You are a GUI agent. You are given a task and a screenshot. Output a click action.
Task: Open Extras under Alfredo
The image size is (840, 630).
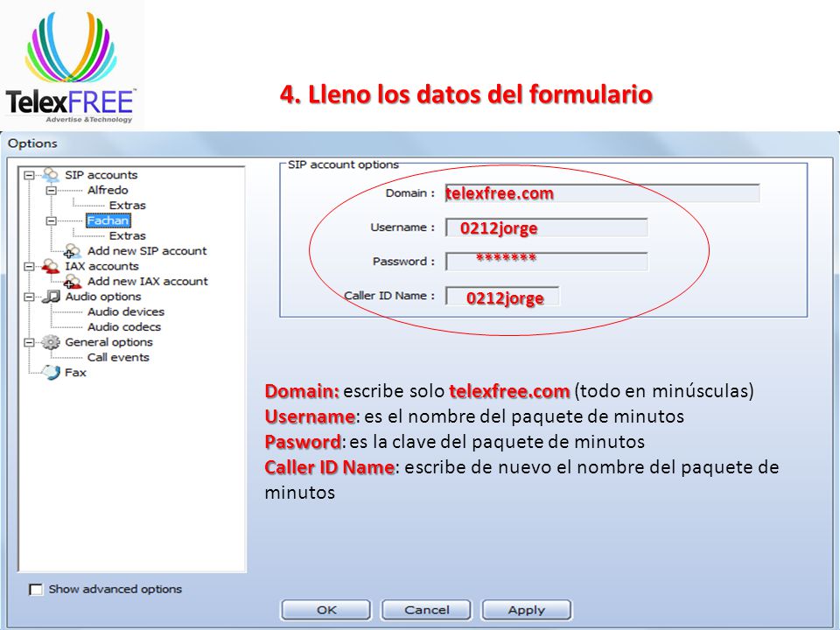tap(127, 205)
